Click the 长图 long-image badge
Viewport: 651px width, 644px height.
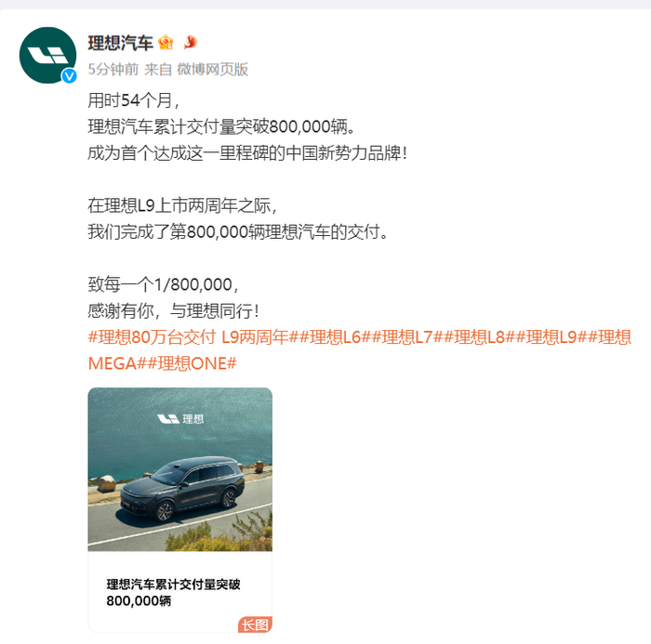coord(255,624)
